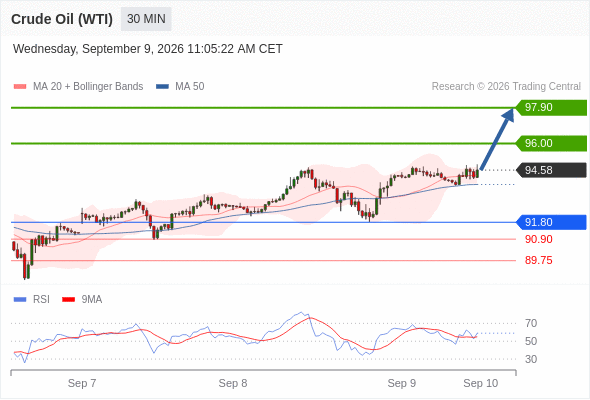Click the 96.00 green resistance label
This screenshot has height=400, width=590.
(551, 143)
